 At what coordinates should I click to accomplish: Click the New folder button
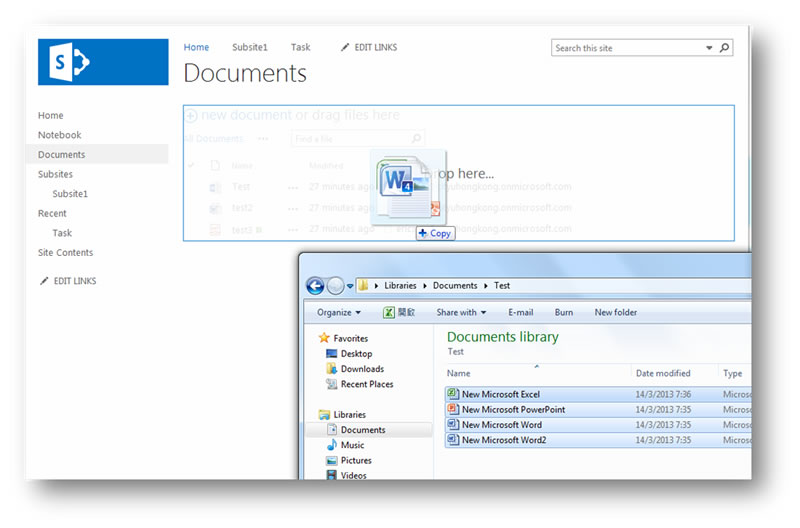click(x=615, y=313)
